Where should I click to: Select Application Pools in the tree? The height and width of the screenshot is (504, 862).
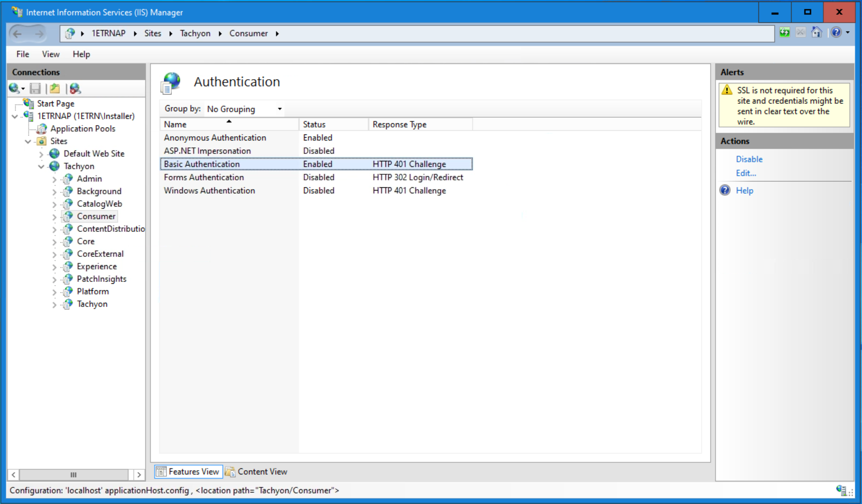[x=83, y=128]
